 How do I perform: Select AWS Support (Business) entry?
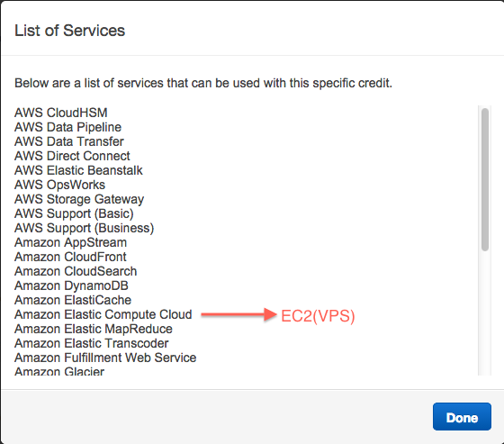[x=85, y=228]
